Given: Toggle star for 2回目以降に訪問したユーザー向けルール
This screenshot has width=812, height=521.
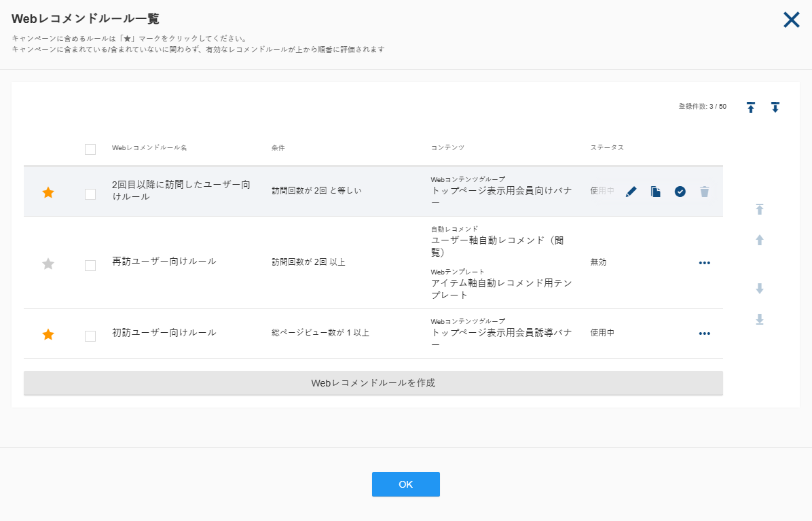Looking at the screenshot, I should 48,193.
